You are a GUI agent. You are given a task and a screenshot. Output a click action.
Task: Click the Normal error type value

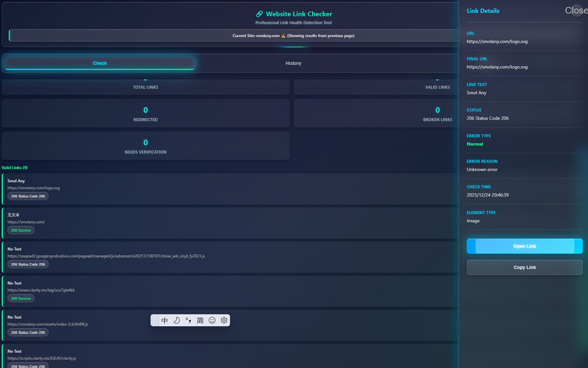(x=475, y=144)
